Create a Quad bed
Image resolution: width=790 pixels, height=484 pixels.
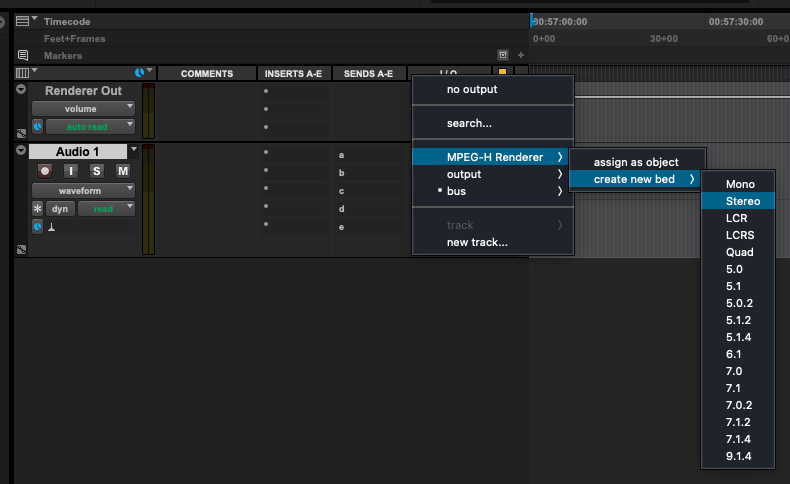coord(738,252)
